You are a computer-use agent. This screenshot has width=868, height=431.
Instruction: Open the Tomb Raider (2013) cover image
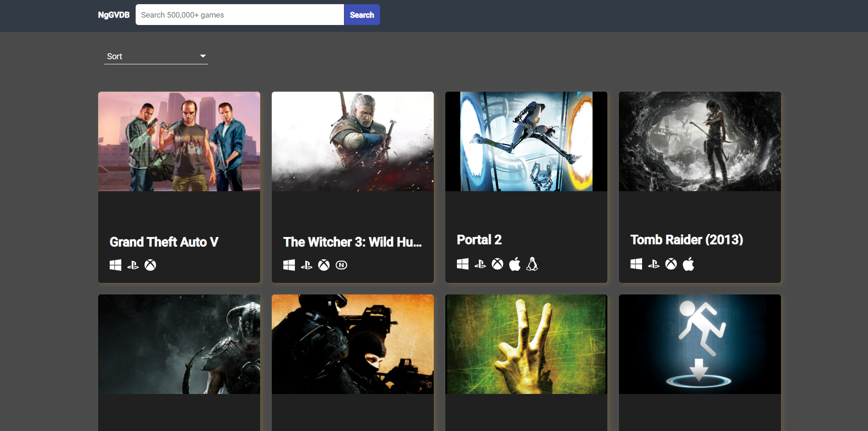699,141
